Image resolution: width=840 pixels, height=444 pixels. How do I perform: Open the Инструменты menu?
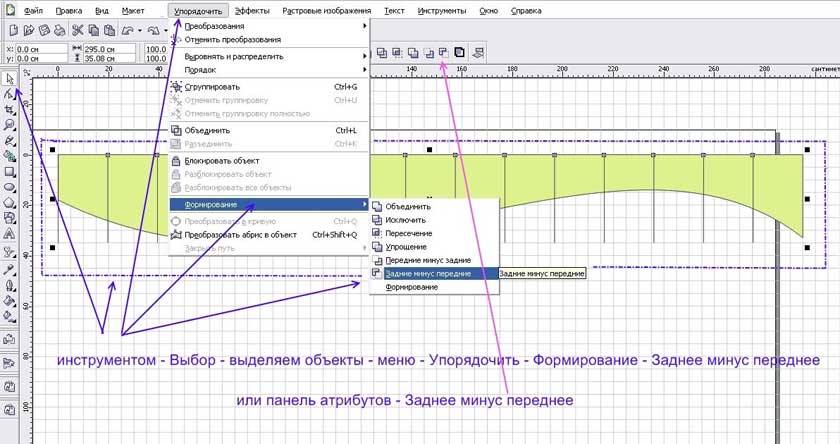point(441,9)
